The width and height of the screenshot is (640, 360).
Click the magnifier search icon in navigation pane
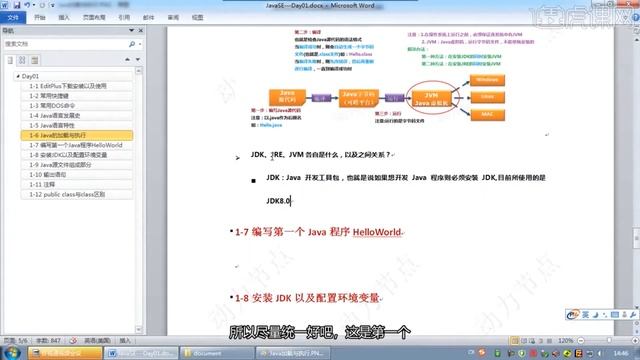click(132, 44)
